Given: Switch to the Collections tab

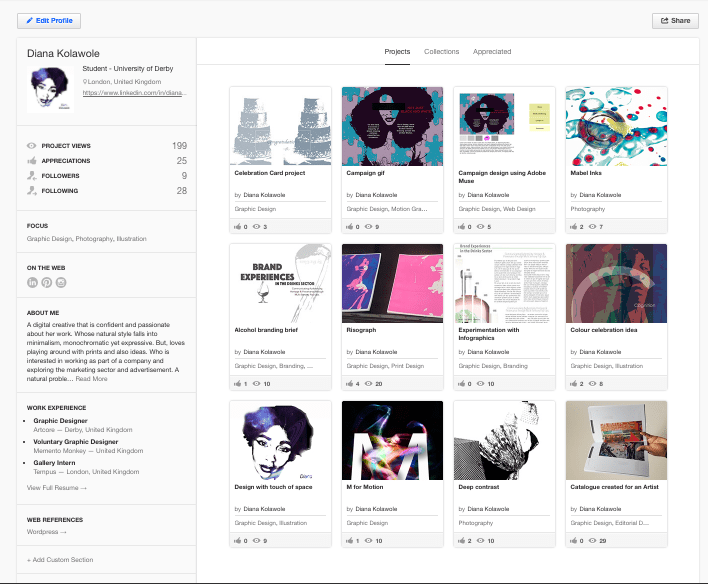Looking at the screenshot, I should pyautogui.click(x=441, y=51).
